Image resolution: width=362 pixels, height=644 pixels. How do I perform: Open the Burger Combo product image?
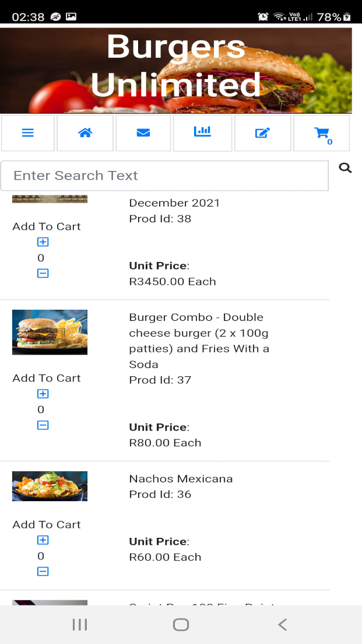50,332
